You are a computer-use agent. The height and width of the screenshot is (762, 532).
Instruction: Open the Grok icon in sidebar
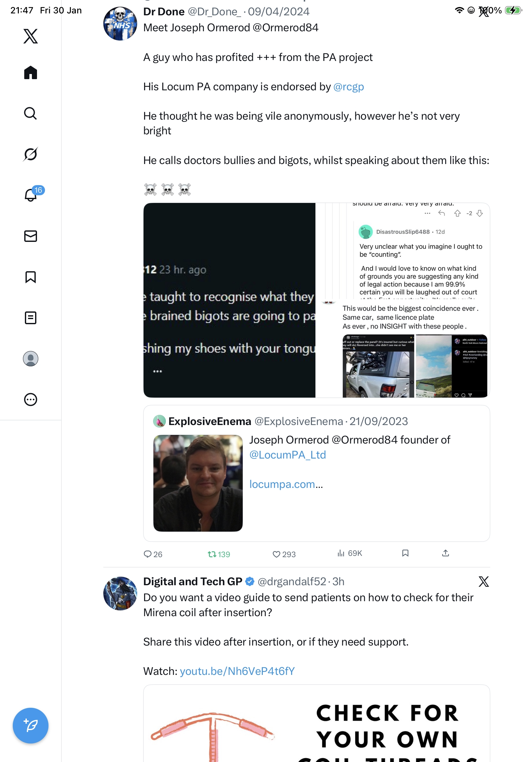tap(31, 154)
